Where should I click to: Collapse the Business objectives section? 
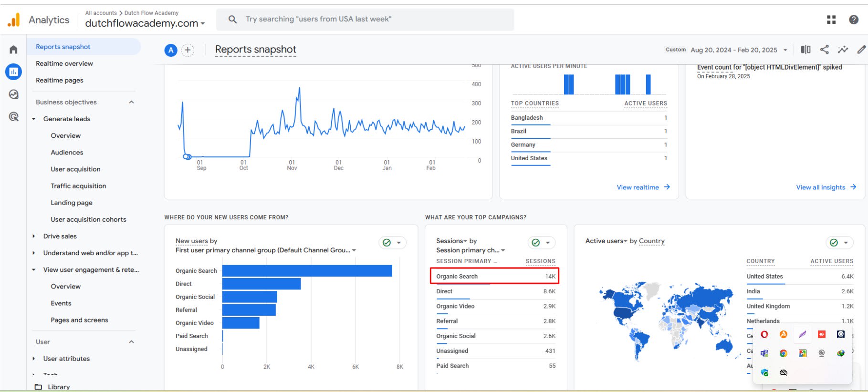tap(131, 102)
